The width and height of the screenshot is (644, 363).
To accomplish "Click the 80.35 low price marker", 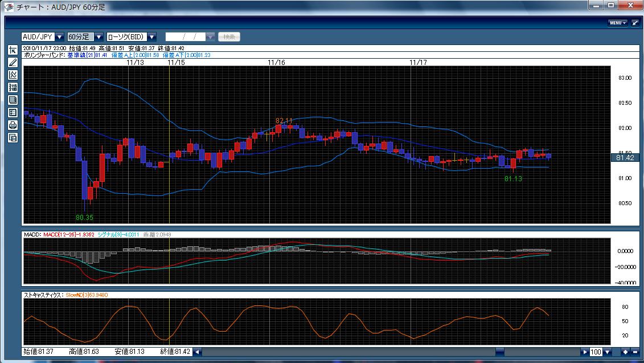I will point(85,218).
